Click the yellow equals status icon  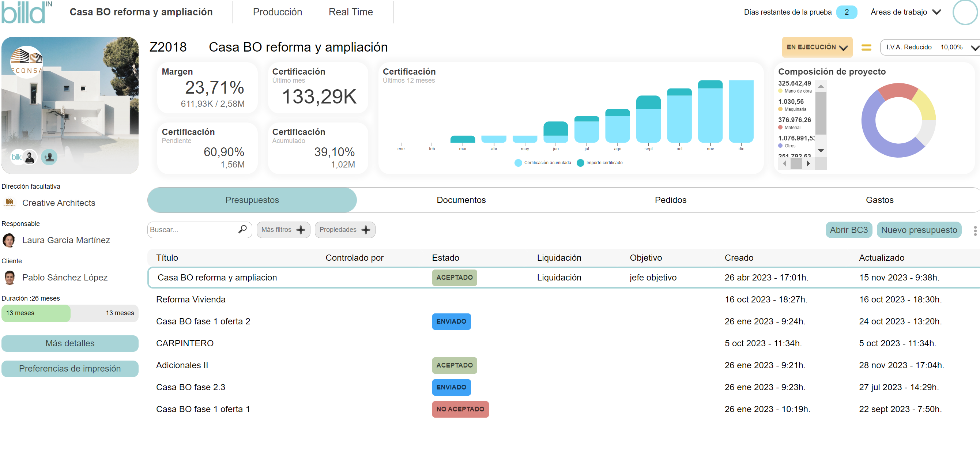866,47
